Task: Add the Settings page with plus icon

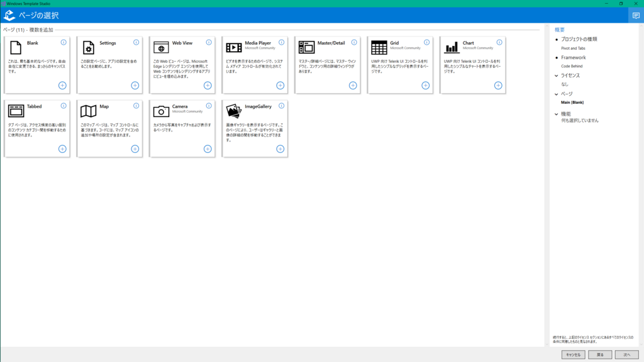Action: tap(135, 86)
